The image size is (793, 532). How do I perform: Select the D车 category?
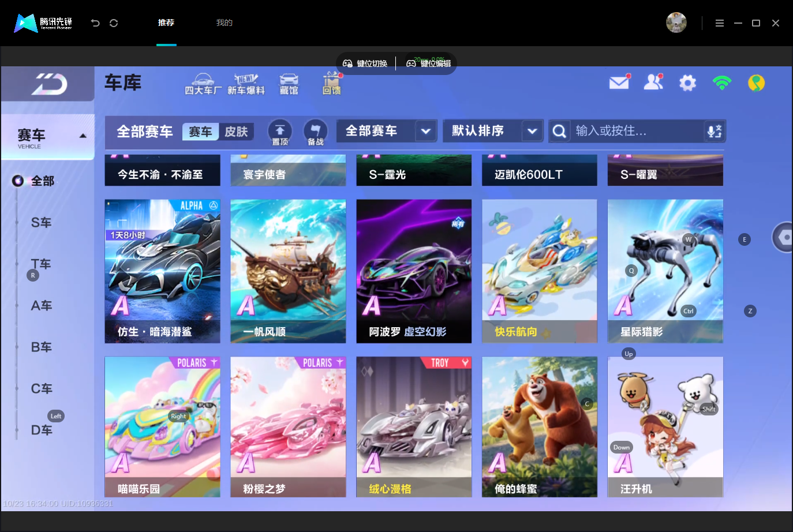pyautogui.click(x=41, y=430)
